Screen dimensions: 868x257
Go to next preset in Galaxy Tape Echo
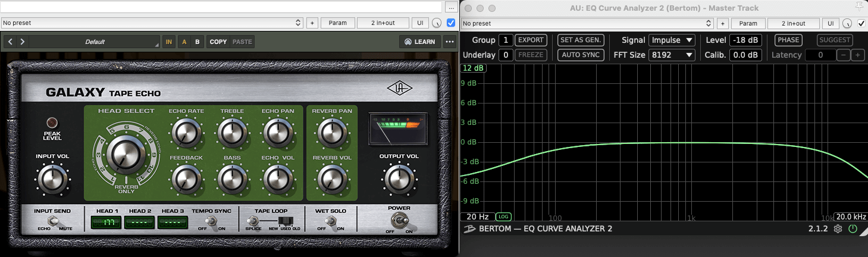point(22,42)
